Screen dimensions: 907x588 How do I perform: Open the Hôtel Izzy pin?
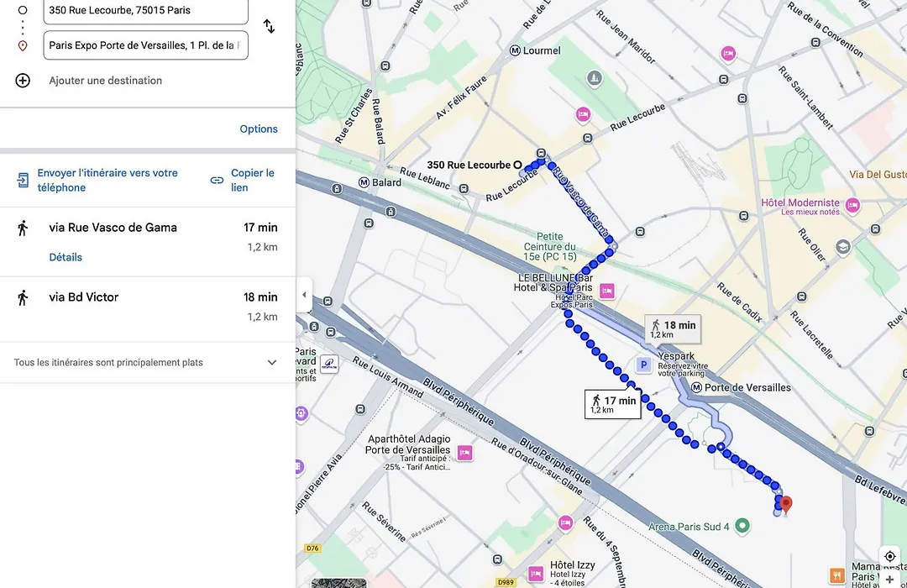536,574
